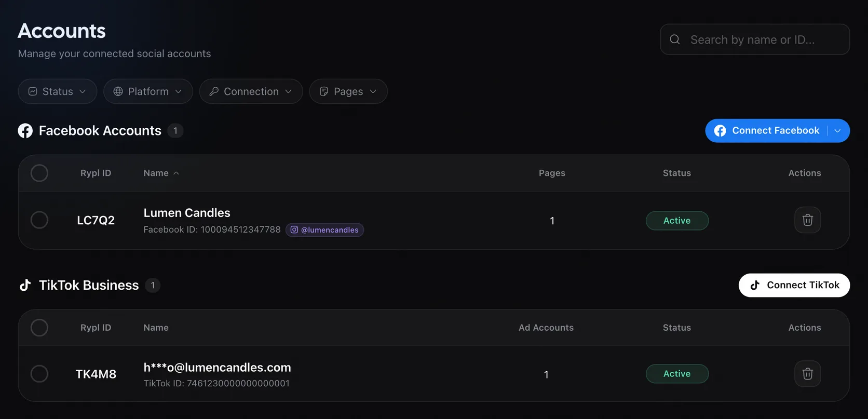The image size is (868, 419).
Task: Click the TikTok logo beside TikTok Business heading
Action: [x=25, y=285]
